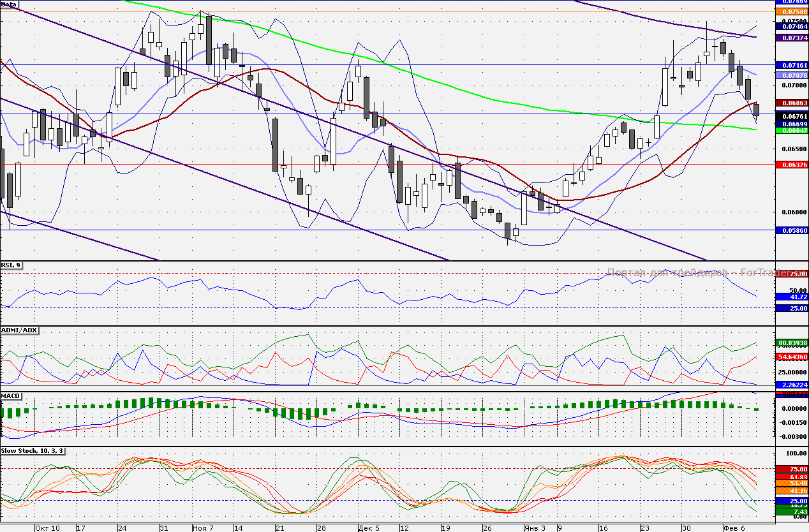Click the blue 0.07161 level price tag
809x532 pixels.
(791, 66)
